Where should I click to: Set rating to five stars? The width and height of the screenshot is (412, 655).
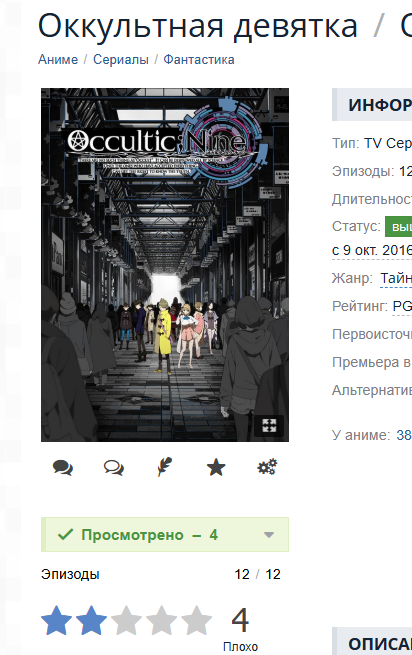pos(196,620)
